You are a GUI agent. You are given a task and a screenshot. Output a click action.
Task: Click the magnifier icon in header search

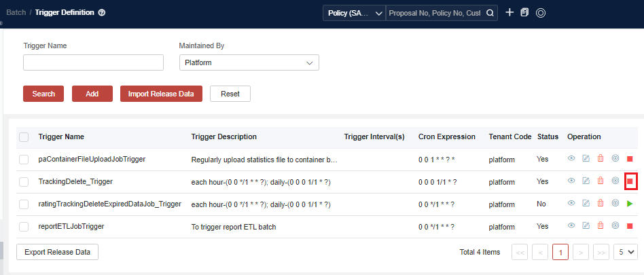(x=490, y=13)
